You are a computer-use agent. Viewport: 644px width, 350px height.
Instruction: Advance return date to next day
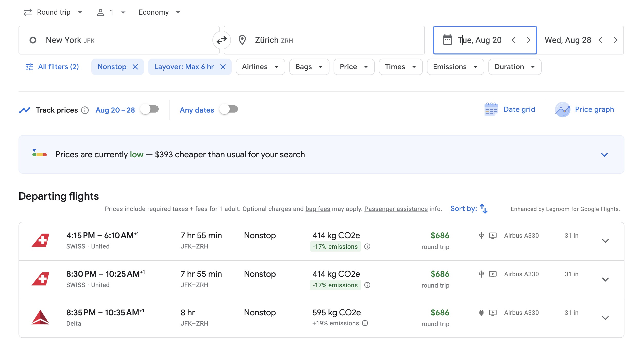click(615, 40)
